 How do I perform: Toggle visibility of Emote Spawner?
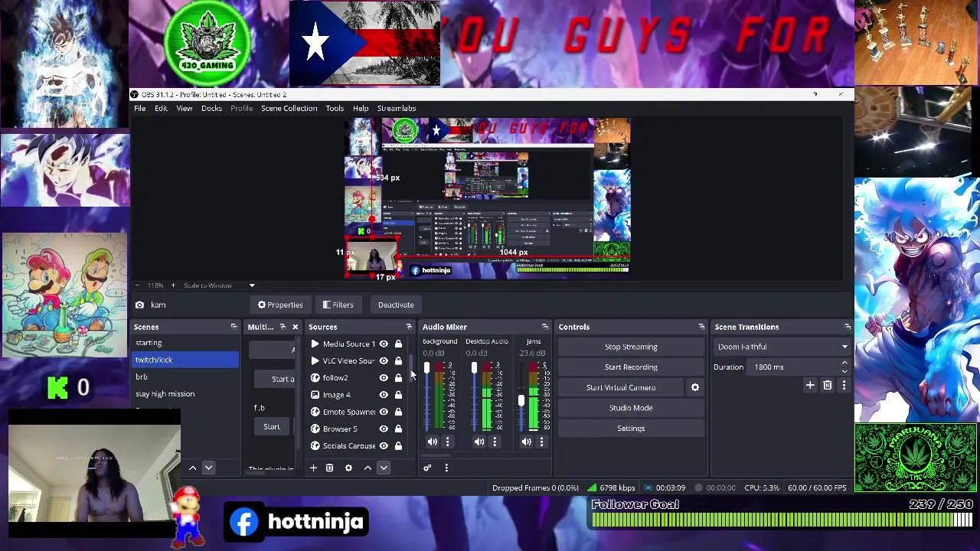click(384, 412)
